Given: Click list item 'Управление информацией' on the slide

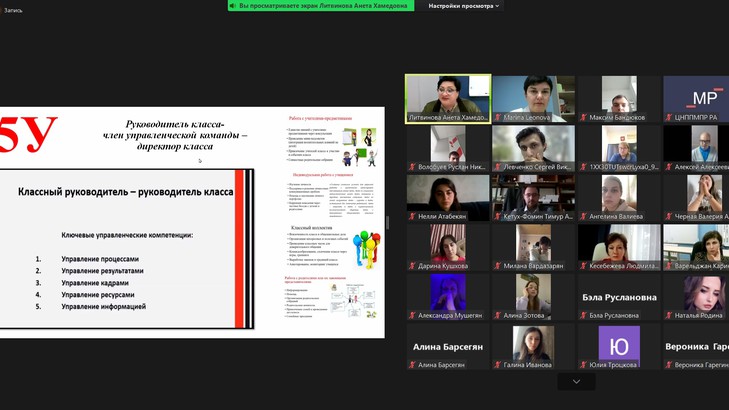Looking at the screenshot, I should pyautogui.click(x=104, y=306).
